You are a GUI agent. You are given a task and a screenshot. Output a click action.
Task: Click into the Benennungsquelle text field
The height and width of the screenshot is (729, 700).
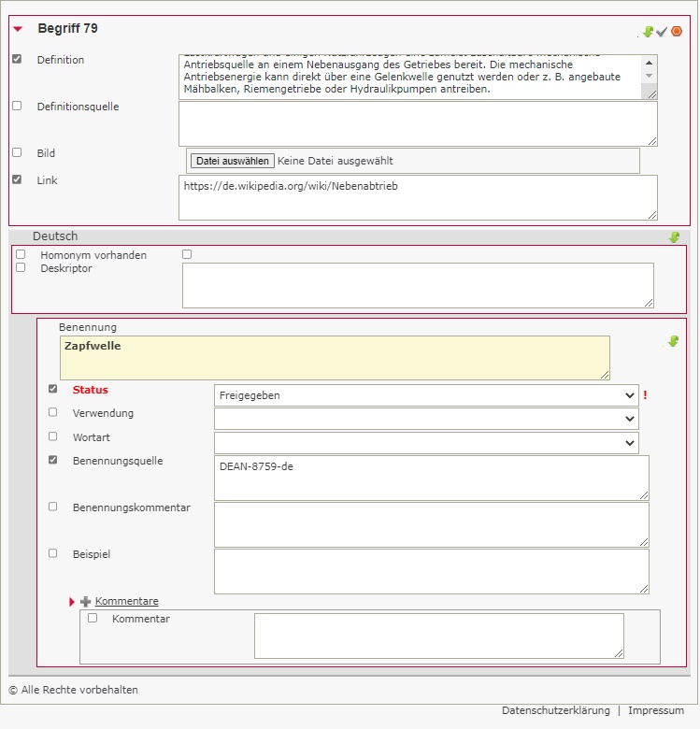click(x=431, y=478)
